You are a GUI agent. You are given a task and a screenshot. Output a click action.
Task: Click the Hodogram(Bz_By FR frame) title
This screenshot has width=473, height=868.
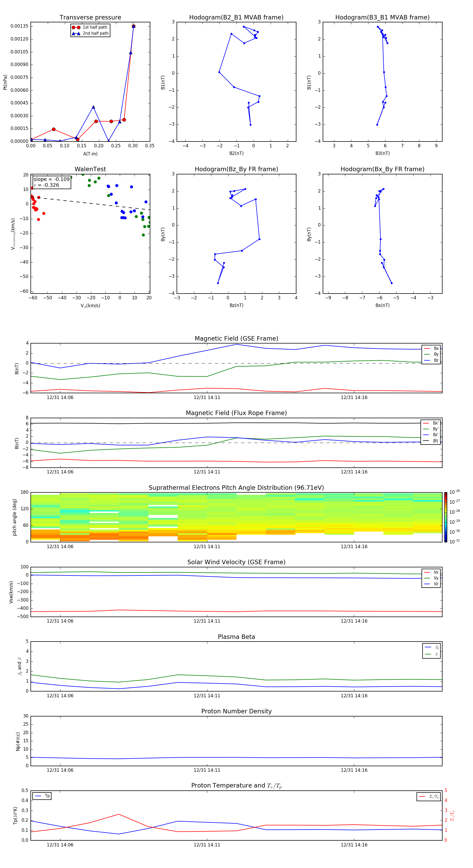tap(236, 169)
